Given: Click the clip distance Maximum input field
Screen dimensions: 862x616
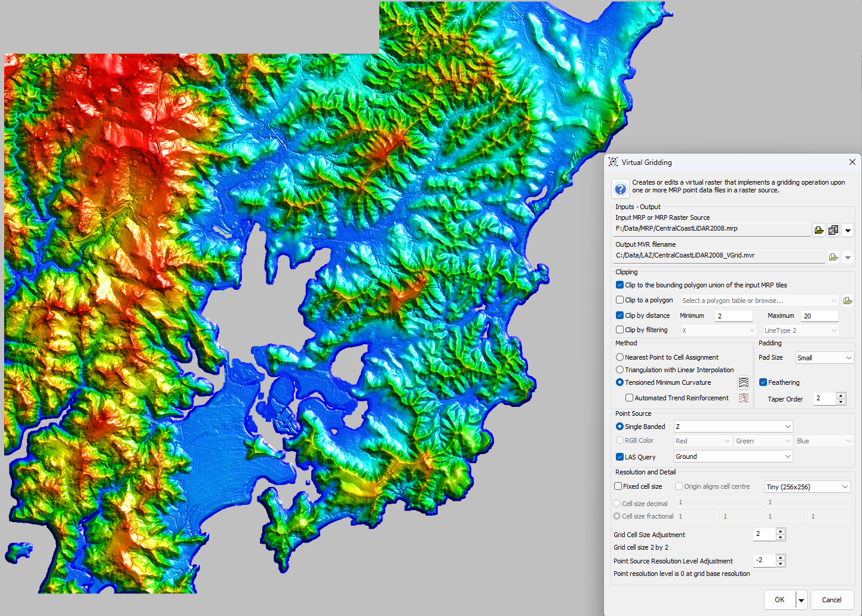Looking at the screenshot, I should point(820,316).
